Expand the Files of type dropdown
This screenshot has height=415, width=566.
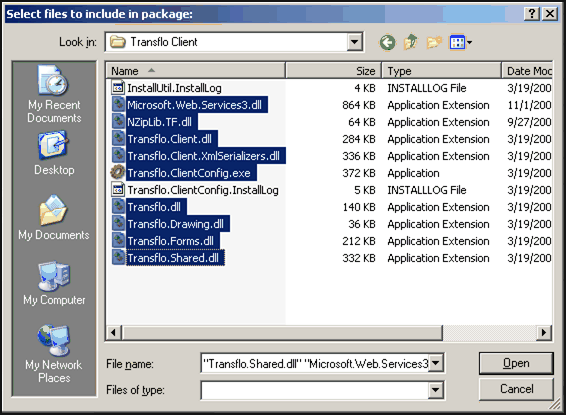pyautogui.click(x=436, y=390)
